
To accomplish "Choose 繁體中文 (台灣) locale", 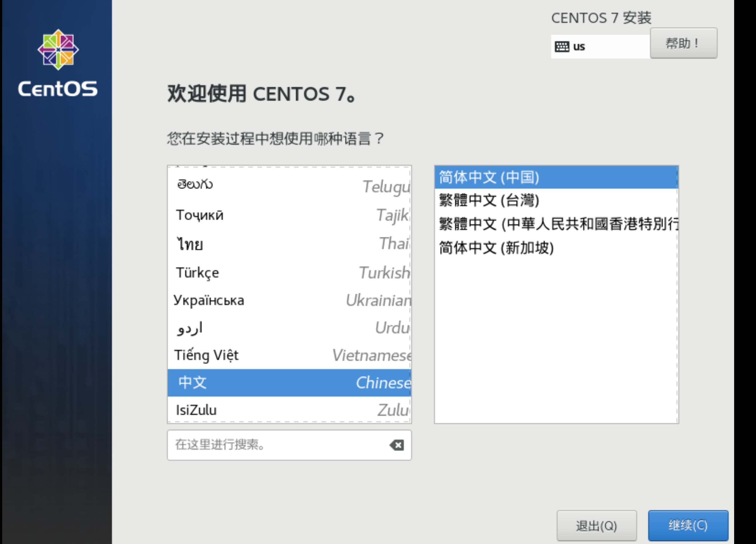I will pos(556,200).
